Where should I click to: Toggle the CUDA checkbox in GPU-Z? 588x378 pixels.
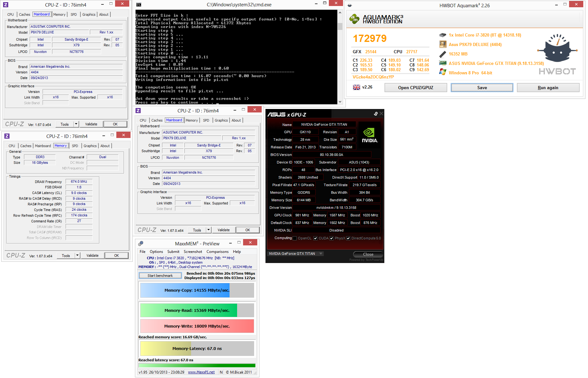click(315, 238)
